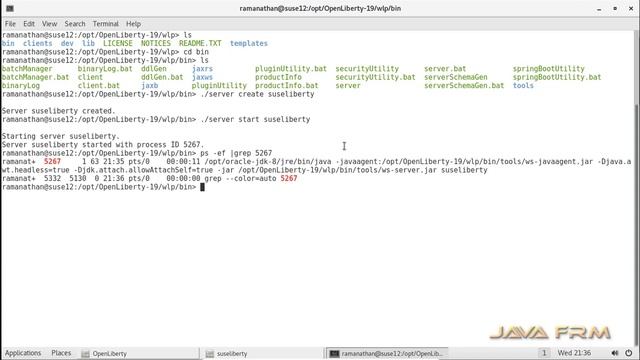Screen dimensions: 640x360
Task: Click 'server.bat' in listing
Action: 445,69
